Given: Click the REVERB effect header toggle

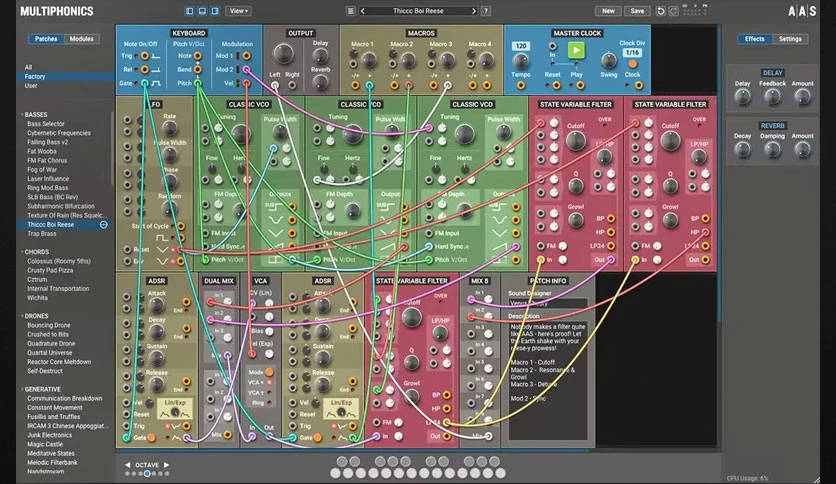Looking at the screenshot, I should point(772,126).
